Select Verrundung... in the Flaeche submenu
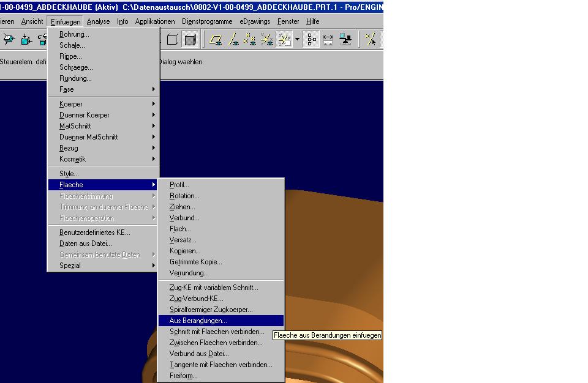Viewport: 588px width, 383px height. (x=221, y=273)
